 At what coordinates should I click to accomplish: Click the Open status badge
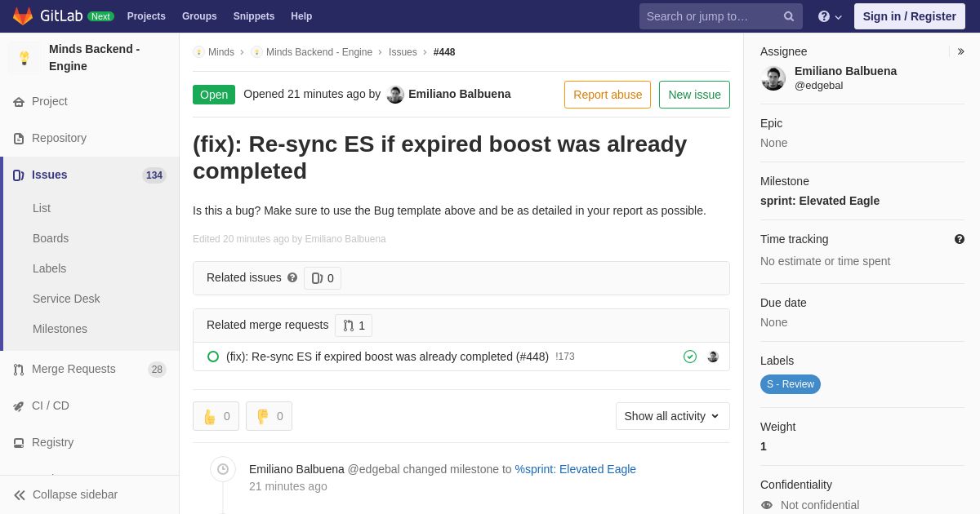214,95
